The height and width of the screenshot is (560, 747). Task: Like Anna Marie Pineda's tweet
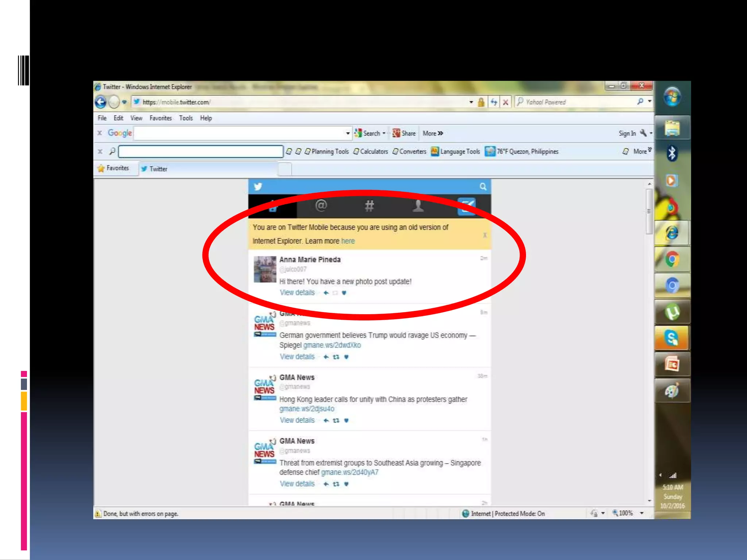click(344, 293)
